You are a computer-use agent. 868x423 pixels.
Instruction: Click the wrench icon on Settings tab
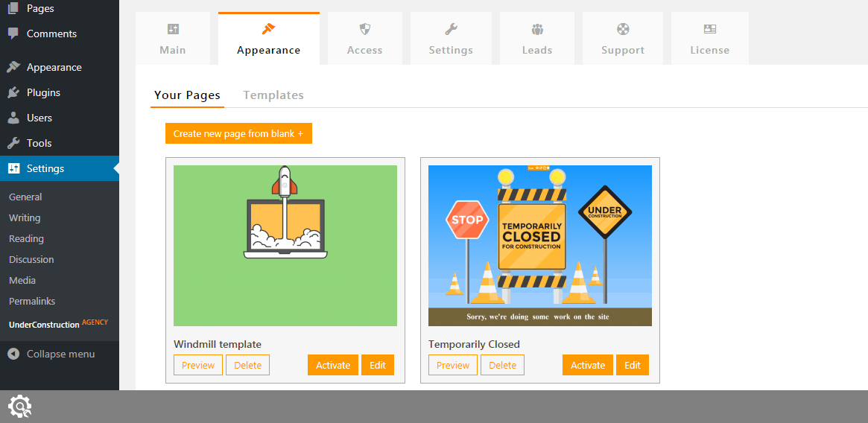click(451, 30)
